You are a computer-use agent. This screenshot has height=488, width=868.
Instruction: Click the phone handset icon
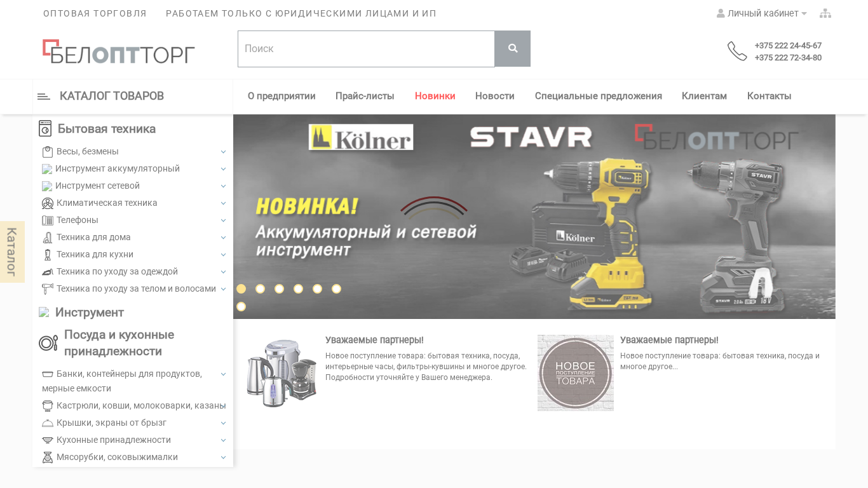[x=737, y=51]
